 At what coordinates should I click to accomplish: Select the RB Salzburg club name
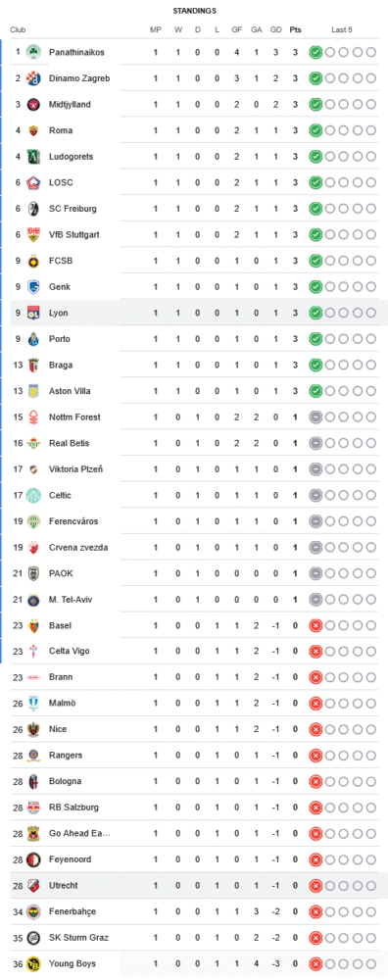[x=73, y=808]
